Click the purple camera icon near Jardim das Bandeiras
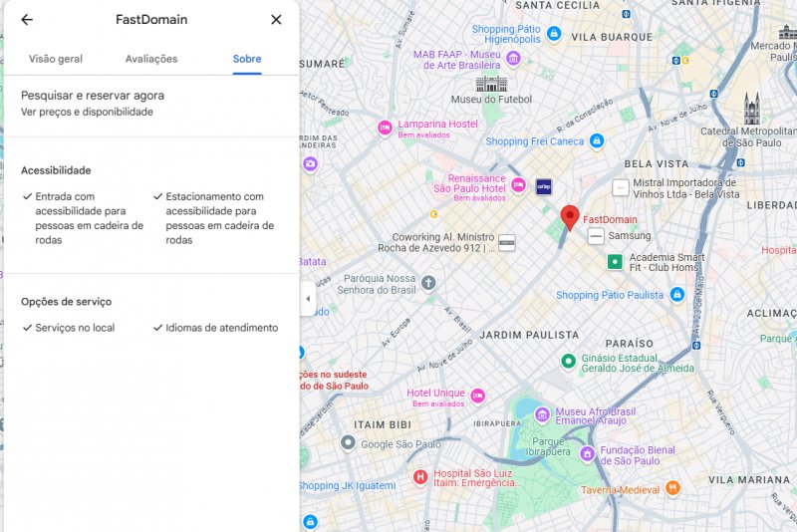 coord(310,164)
